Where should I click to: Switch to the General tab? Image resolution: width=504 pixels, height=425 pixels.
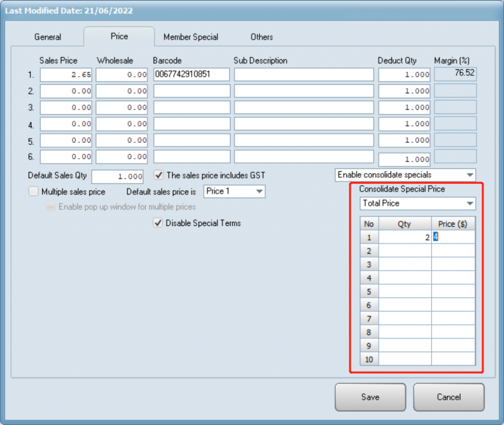tap(48, 37)
